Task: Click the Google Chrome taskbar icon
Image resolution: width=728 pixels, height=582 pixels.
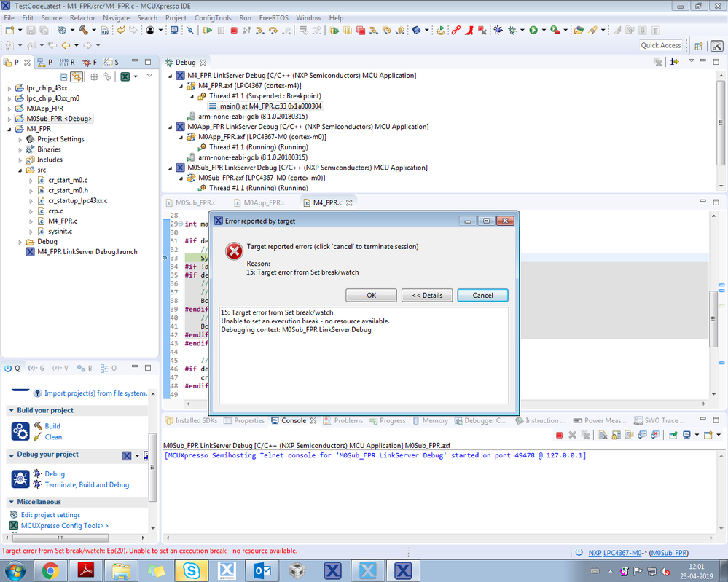Action: (50, 570)
